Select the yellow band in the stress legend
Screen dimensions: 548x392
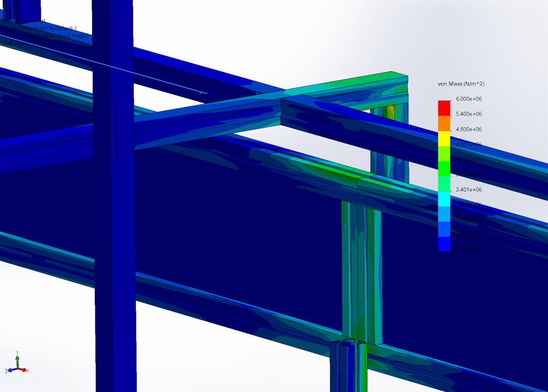click(x=444, y=138)
